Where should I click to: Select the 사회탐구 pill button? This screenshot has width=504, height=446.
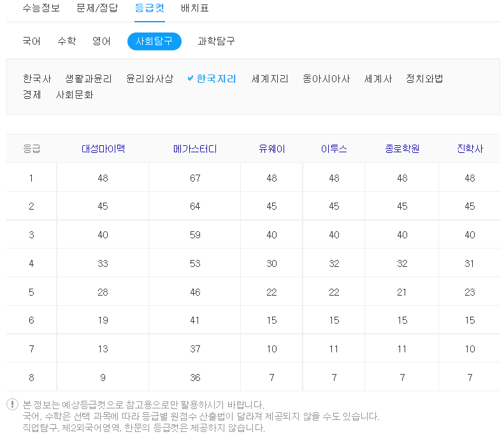(154, 41)
